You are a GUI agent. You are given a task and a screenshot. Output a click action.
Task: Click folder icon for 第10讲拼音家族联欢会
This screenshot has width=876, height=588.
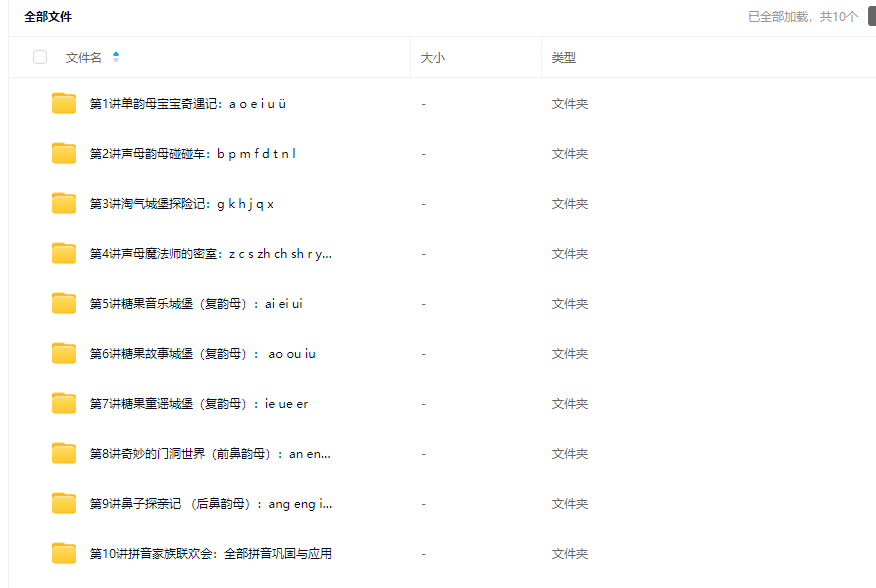pos(64,553)
